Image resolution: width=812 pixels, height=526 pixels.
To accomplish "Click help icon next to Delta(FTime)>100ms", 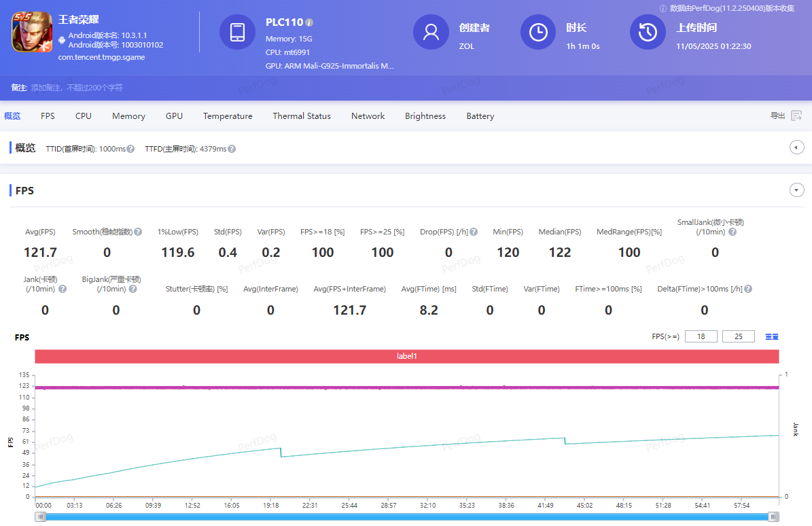I will (748, 289).
